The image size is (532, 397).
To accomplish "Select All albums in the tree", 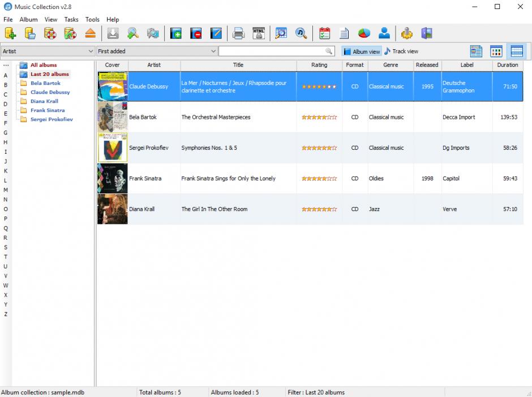I will [x=44, y=65].
